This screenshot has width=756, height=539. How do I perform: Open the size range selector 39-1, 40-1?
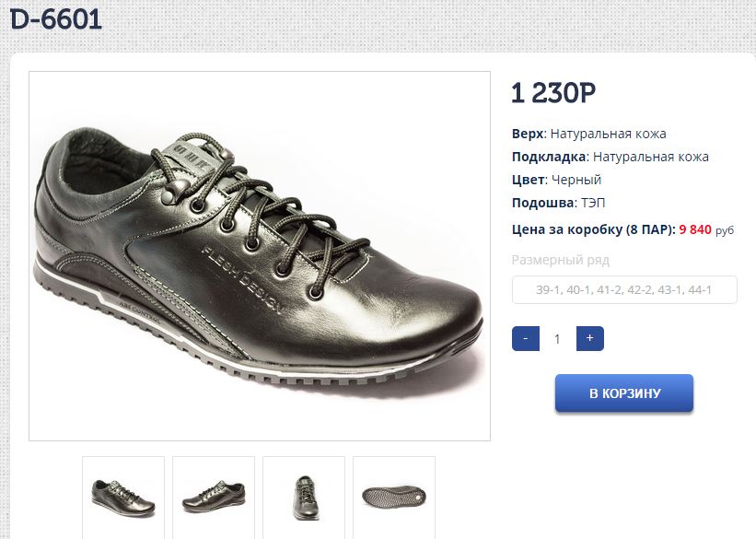coord(624,290)
